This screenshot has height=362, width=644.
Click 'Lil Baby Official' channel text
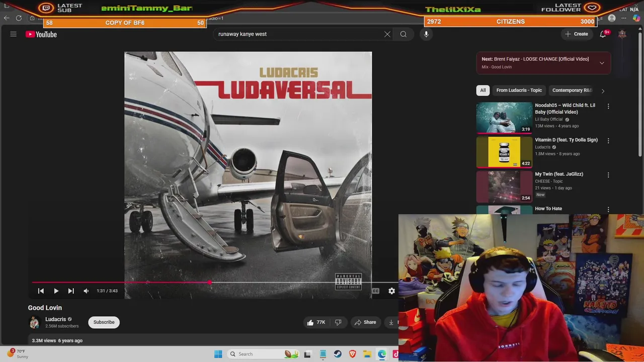pyautogui.click(x=548, y=119)
